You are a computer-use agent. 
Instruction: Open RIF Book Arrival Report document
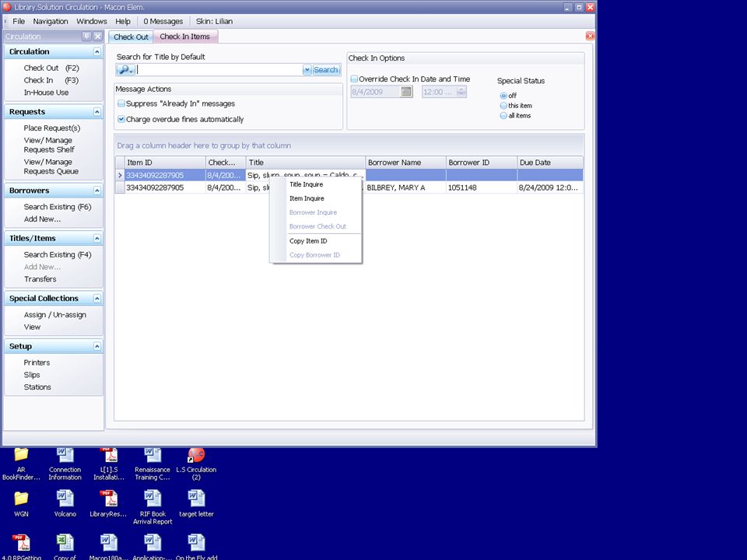(153, 508)
